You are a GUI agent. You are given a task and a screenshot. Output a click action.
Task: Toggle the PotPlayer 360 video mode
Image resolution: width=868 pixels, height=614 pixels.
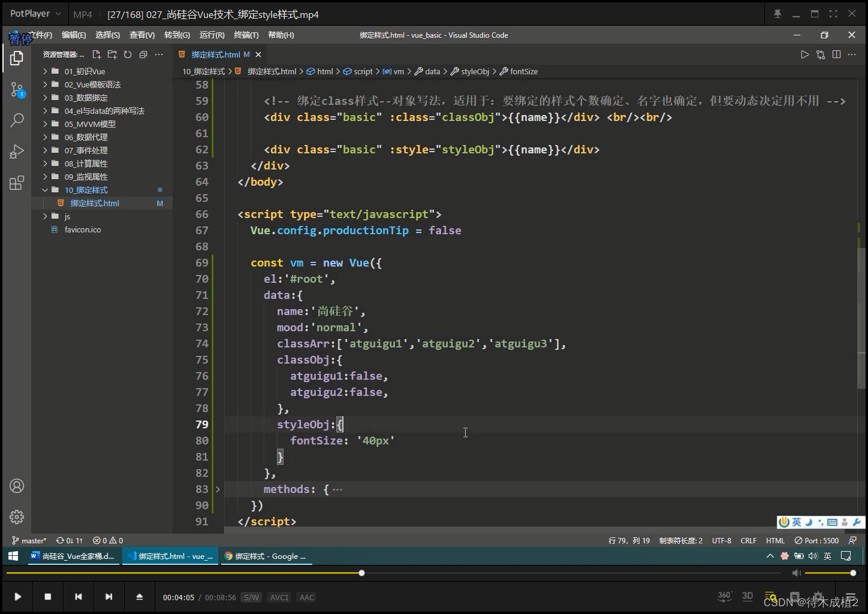[x=725, y=596]
